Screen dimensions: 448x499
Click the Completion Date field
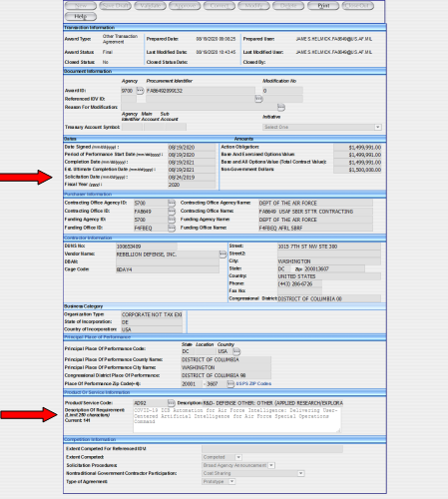[x=192, y=163]
